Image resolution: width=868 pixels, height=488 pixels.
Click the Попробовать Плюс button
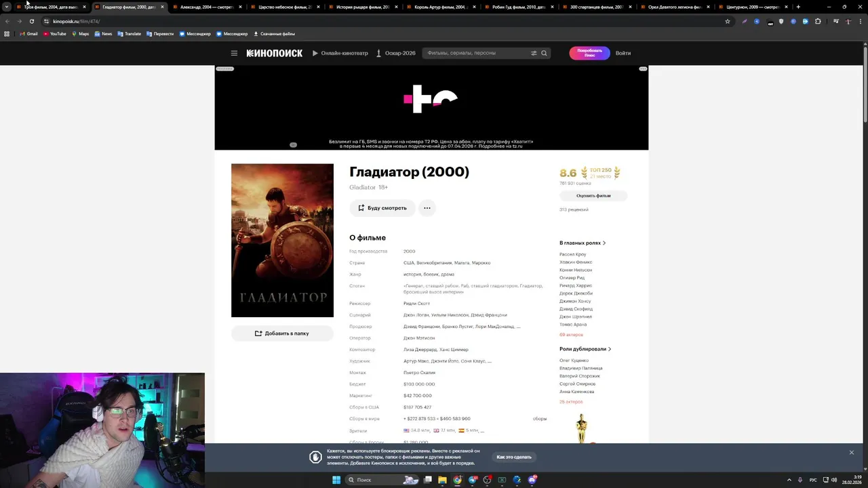589,53
